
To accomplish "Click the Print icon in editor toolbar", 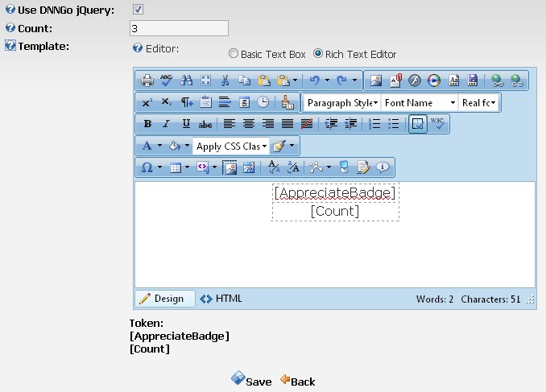I will [x=147, y=80].
